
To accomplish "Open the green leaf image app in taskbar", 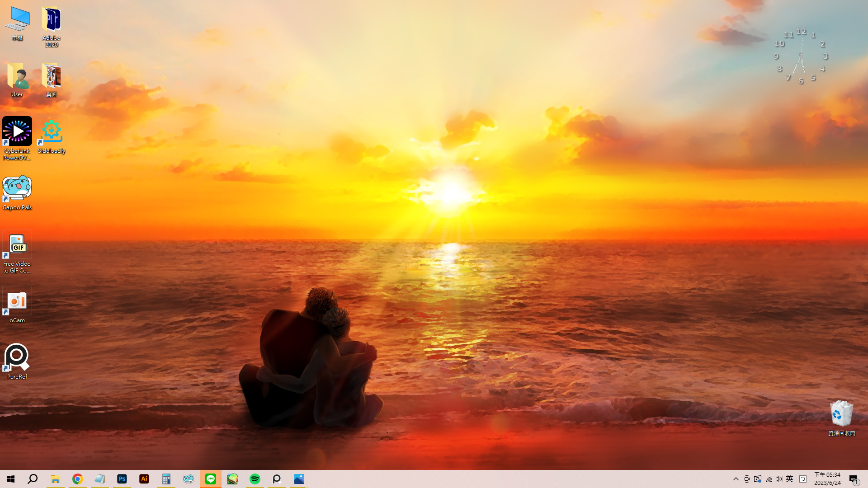I will 232,479.
